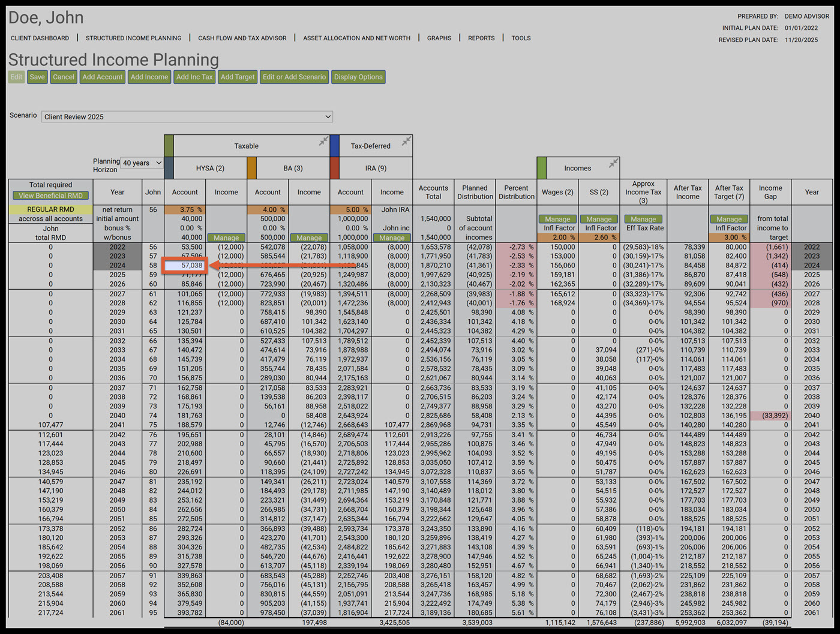
Task: Click Manage for After Tax Target
Action: (729, 220)
